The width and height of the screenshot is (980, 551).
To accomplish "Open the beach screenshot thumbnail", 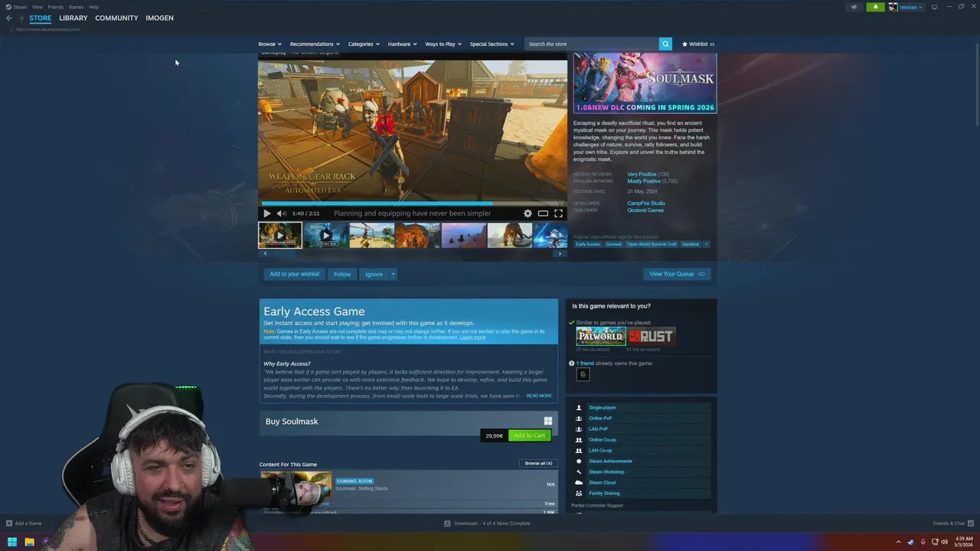I will tap(372, 235).
